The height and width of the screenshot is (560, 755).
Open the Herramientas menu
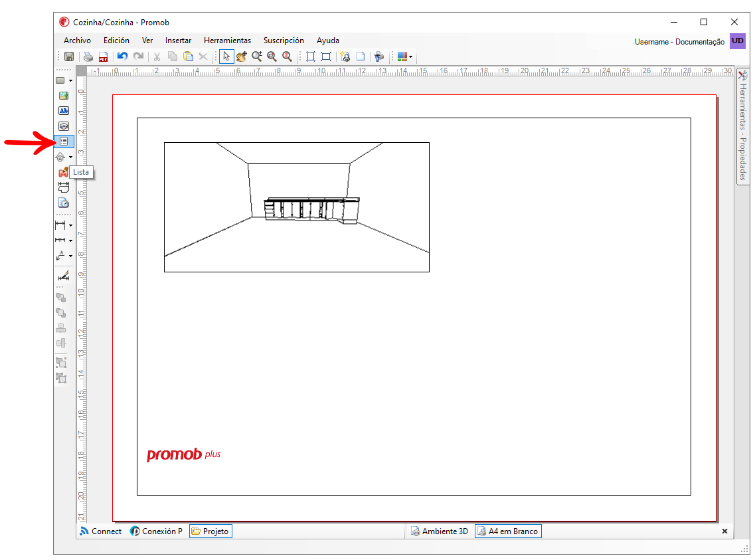(227, 41)
